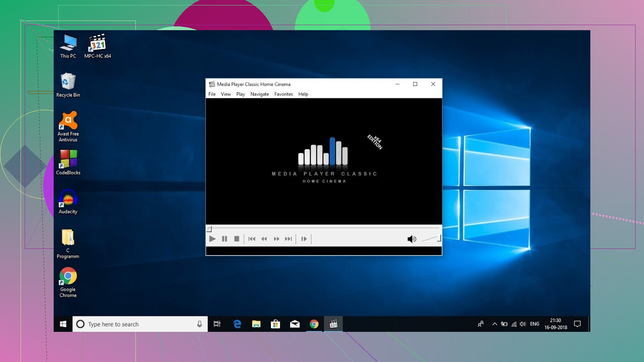Click the fast-forward (increase speed) button
Viewport: 644px width, 362px height.
click(276, 239)
